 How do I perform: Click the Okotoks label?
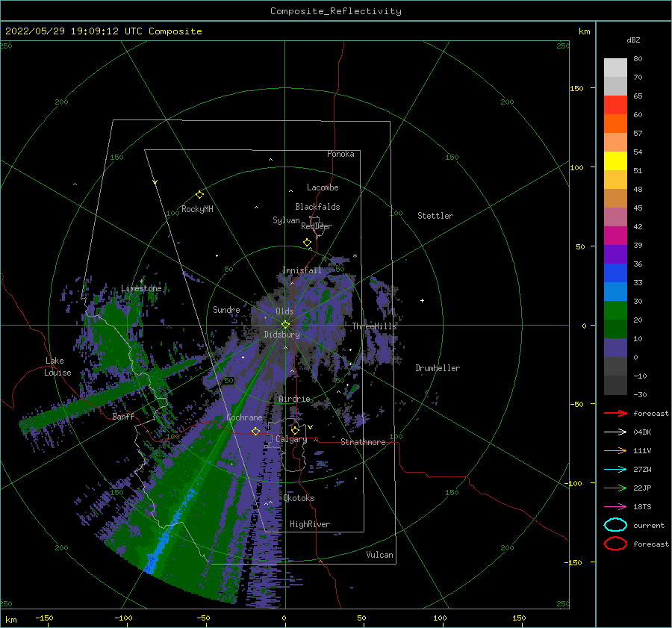point(299,498)
